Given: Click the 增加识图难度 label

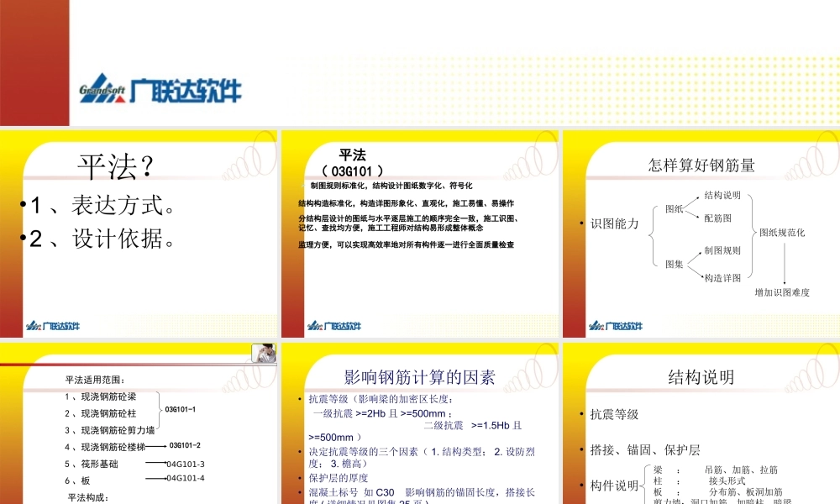Looking at the screenshot, I should [x=782, y=292].
